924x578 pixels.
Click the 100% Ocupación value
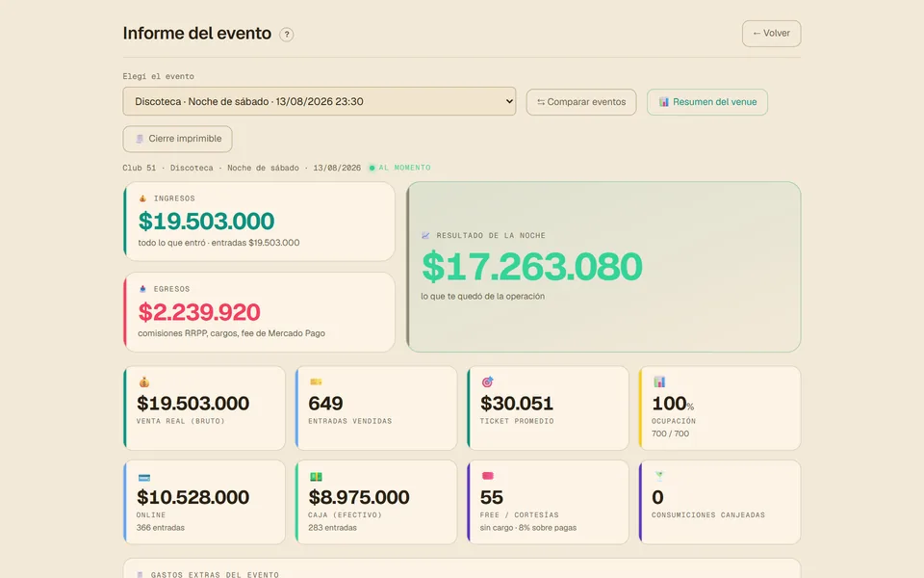(673, 404)
